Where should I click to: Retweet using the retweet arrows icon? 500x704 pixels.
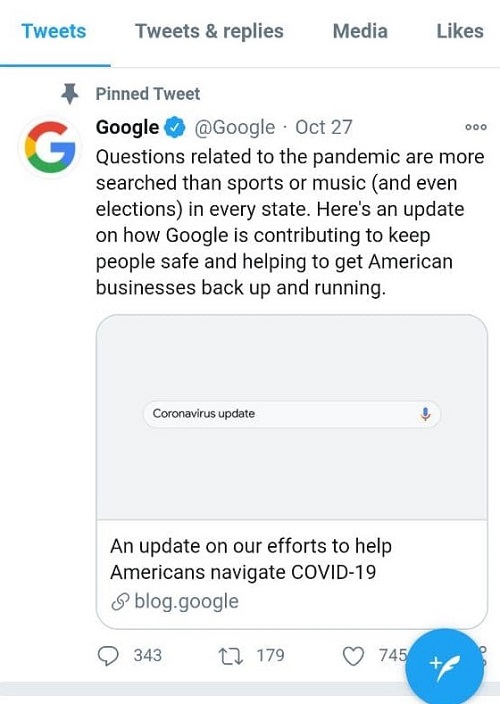pyautogui.click(x=231, y=656)
